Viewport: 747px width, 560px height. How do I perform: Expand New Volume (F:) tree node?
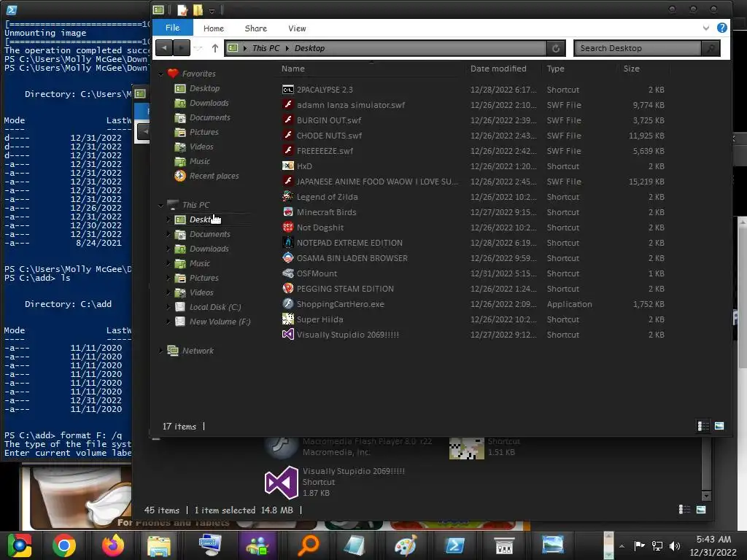pos(169,322)
